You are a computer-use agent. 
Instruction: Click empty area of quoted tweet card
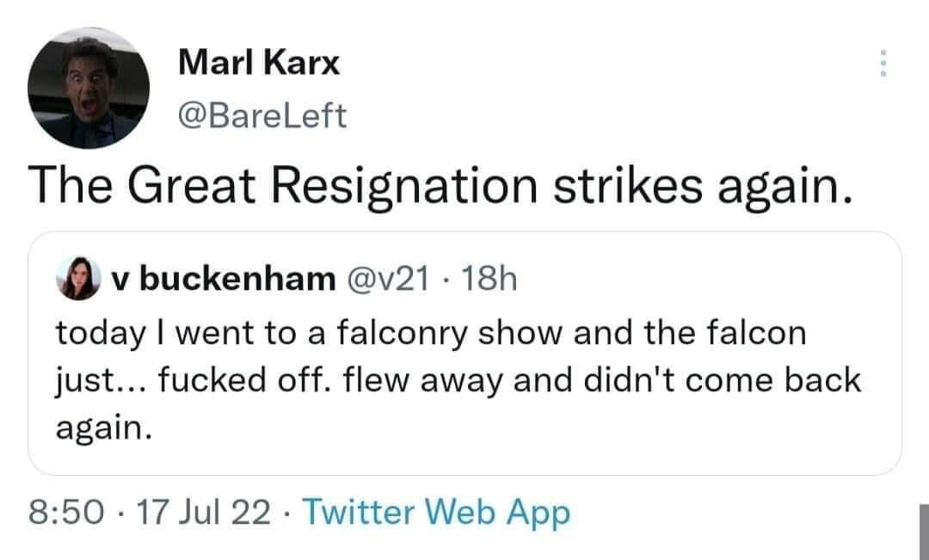coord(602,439)
